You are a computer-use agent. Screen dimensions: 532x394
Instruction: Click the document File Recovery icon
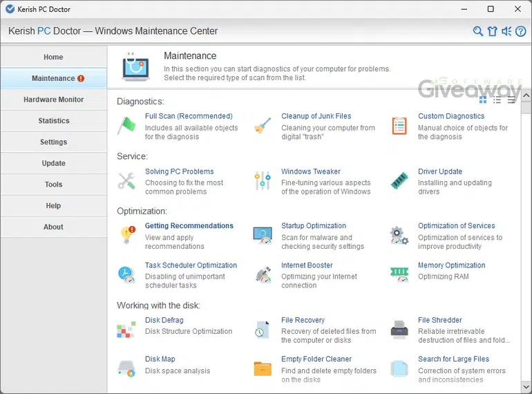[x=263, y=330]
